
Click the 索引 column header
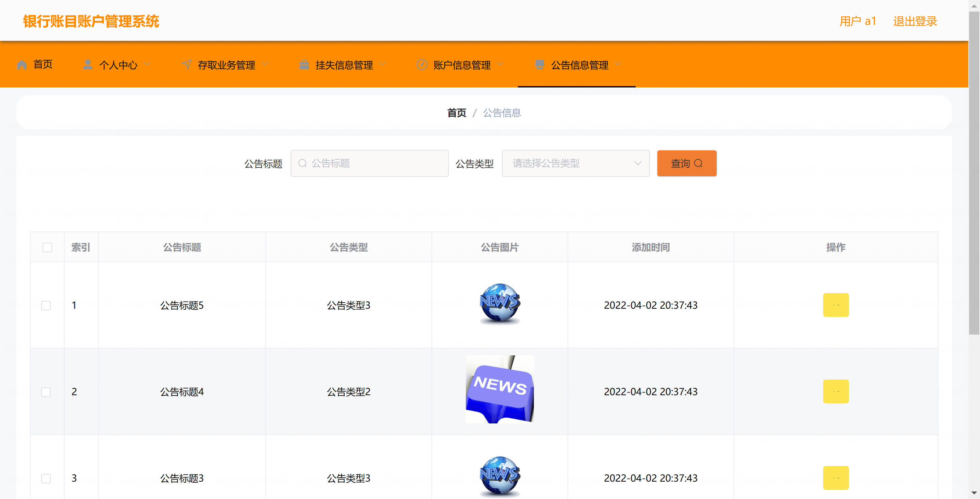[x=81, y=247]
